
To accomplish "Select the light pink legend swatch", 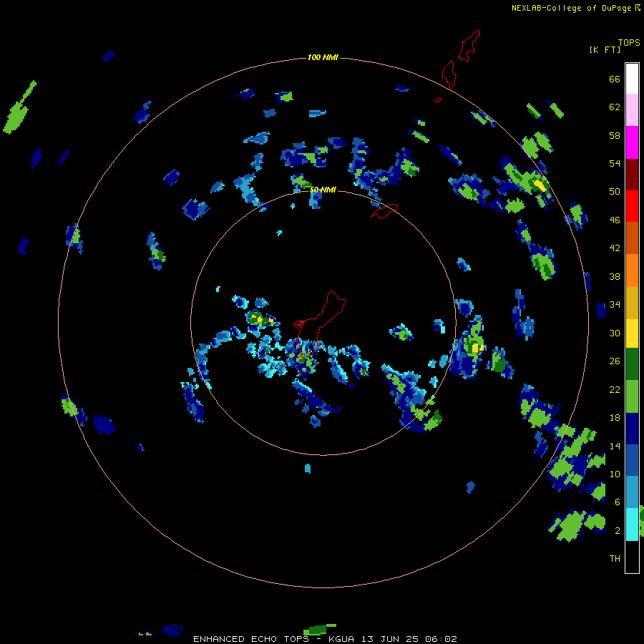I will 632,109.
